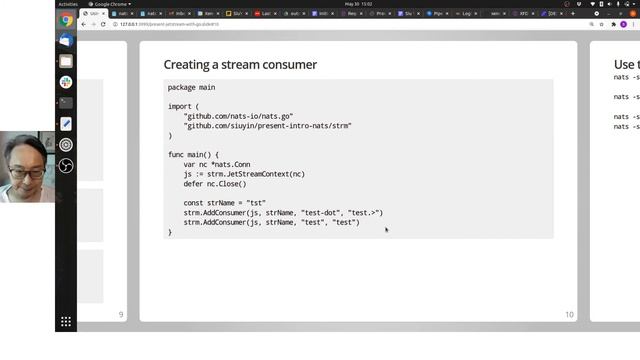640x360 pixels.
Task: Switch to the 'Last' tab with red icon
Action: click(265, 13)
